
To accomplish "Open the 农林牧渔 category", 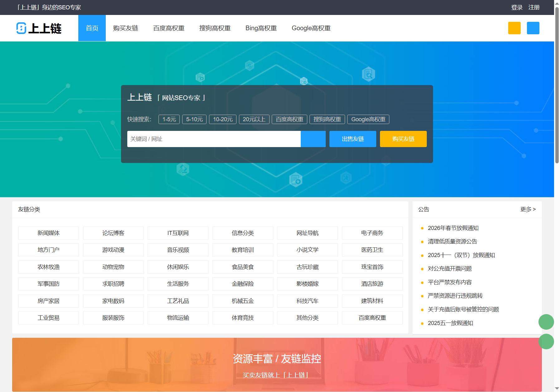I will pos(48,267).
